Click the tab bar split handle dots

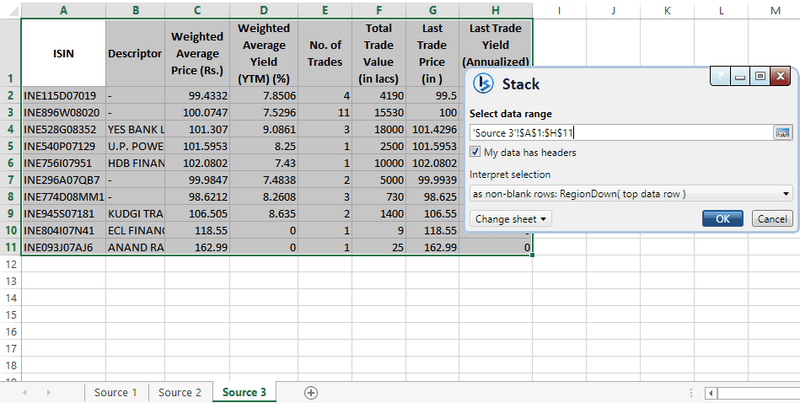[691, 393]
